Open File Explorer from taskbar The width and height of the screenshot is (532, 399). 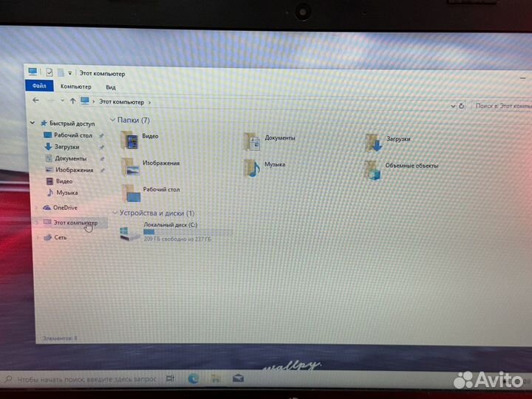point(216,378)
